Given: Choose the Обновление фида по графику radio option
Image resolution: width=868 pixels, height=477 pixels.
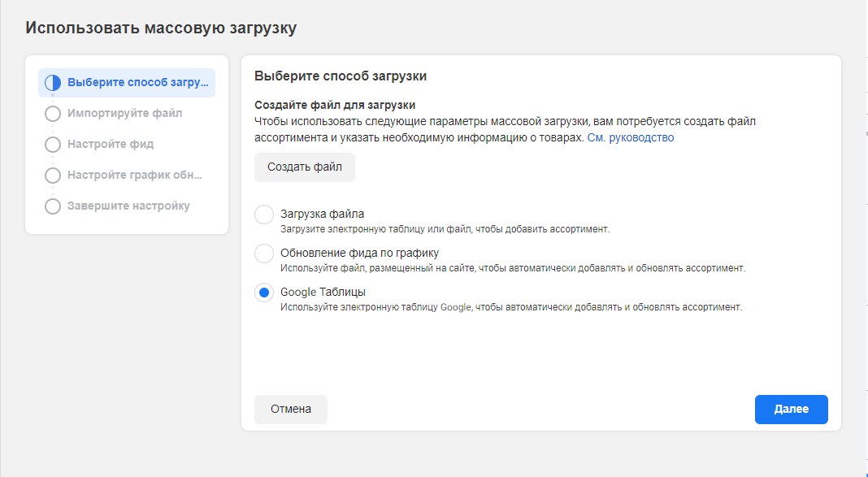Looking at the screenshot, I should (x=264, y=254).
